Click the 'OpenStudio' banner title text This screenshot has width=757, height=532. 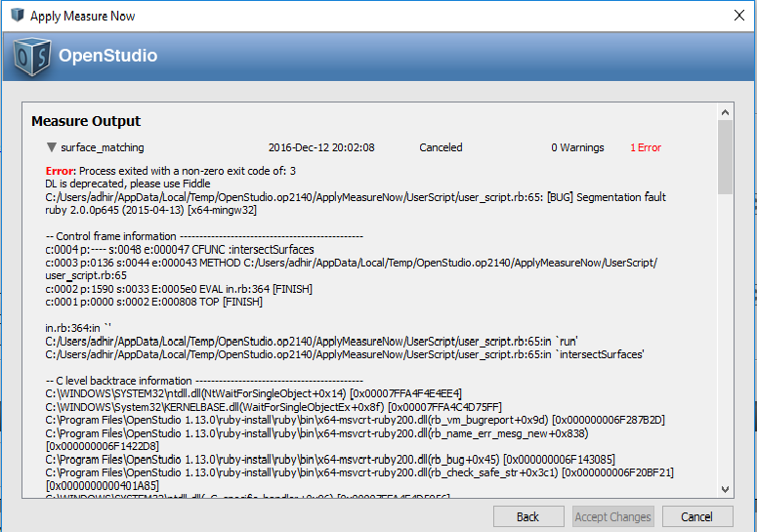point(108,56)
